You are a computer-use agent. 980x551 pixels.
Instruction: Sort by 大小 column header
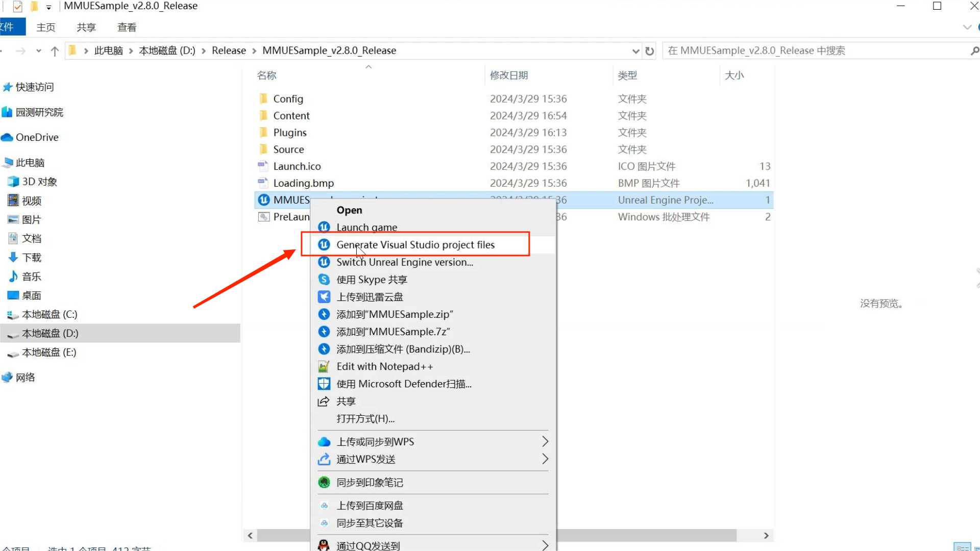pos(734,76)
